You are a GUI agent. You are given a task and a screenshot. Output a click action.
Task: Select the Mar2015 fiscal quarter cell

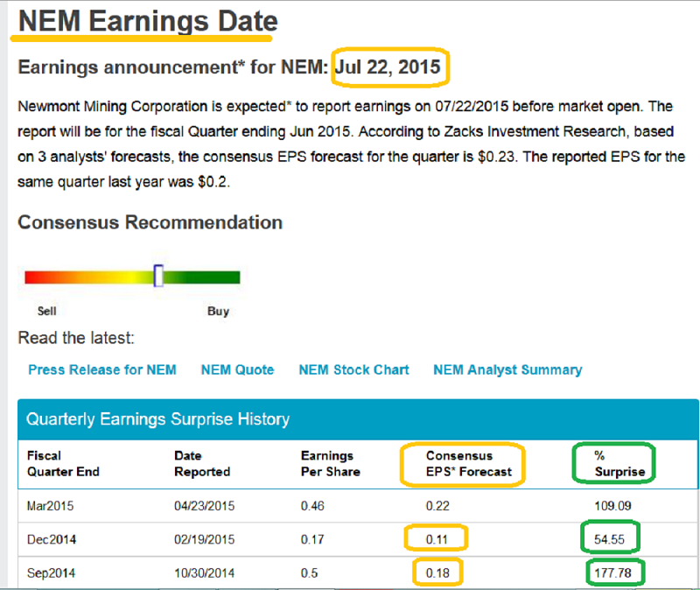(51, 506)
